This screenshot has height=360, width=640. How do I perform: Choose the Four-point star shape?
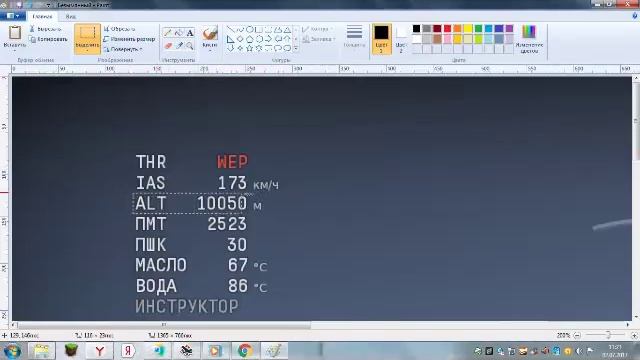coord(240,48)
